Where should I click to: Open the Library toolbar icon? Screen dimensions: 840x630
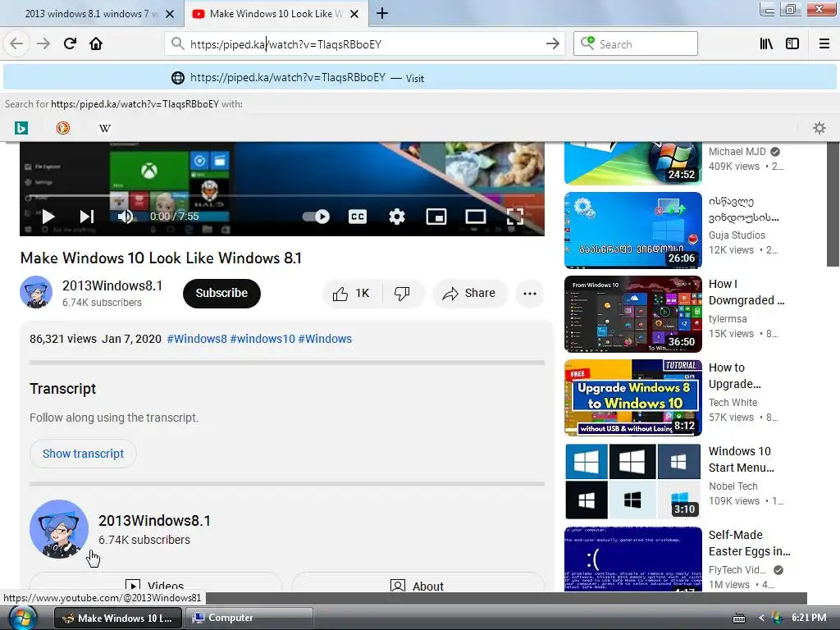pyautogui.click(x=766, y=44)
